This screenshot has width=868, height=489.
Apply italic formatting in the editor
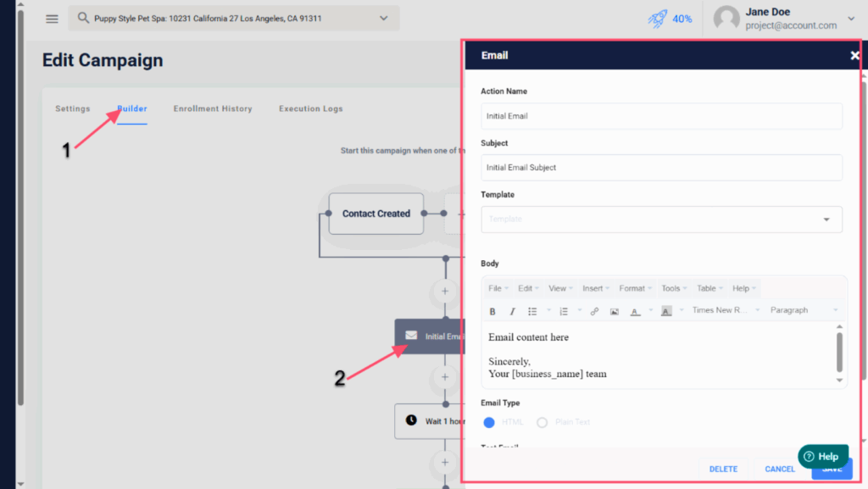tap(512, 311)
